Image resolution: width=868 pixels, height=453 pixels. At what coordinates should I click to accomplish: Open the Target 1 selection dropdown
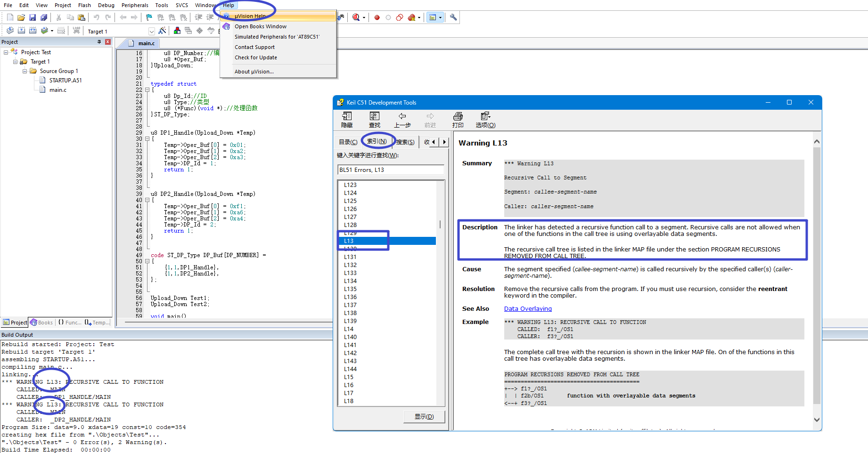pyautogui.click(x=152, y=31)
